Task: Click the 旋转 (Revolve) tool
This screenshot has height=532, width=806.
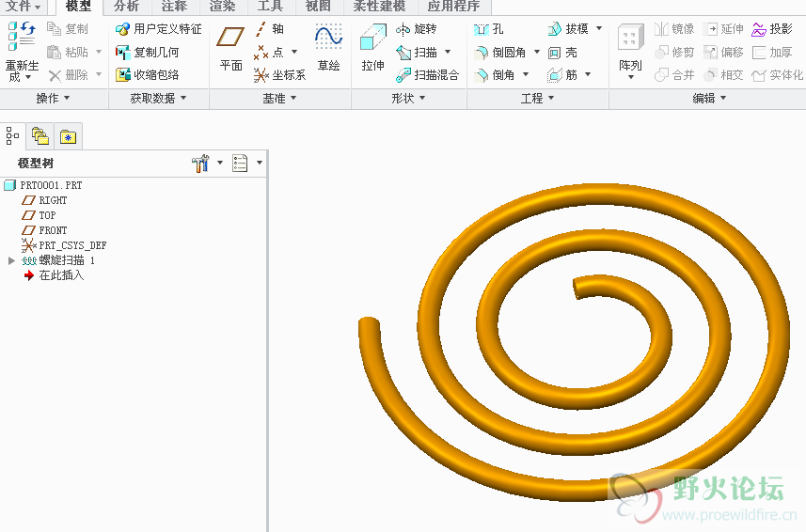Action: 417,29
